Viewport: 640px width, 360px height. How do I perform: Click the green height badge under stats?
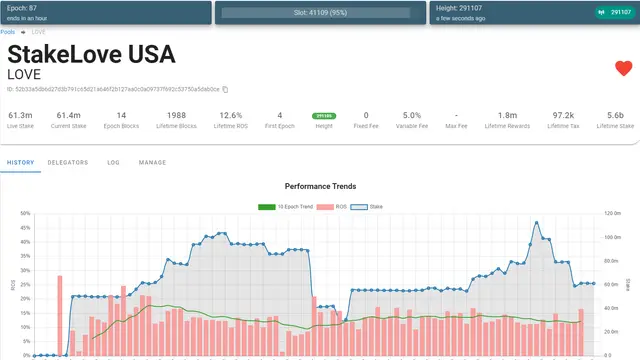324,116
